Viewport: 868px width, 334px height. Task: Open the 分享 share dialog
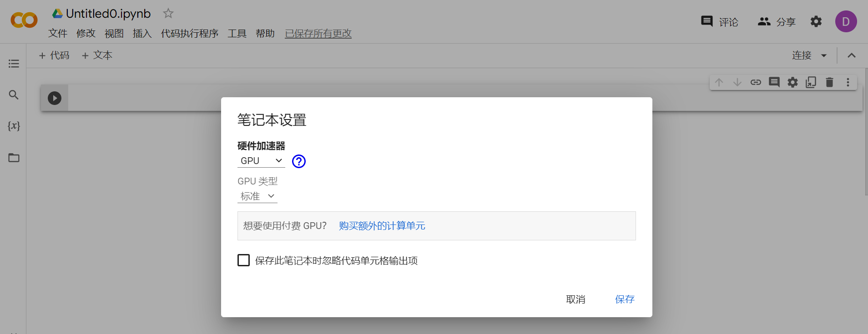(x=777, y=22)
